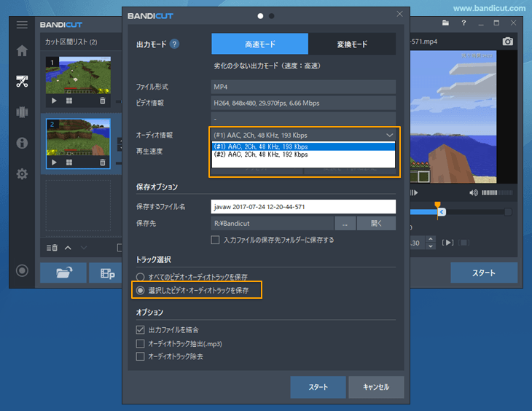Increase time value with up stepper
532x411 pixels.
[x=431, y=239]
